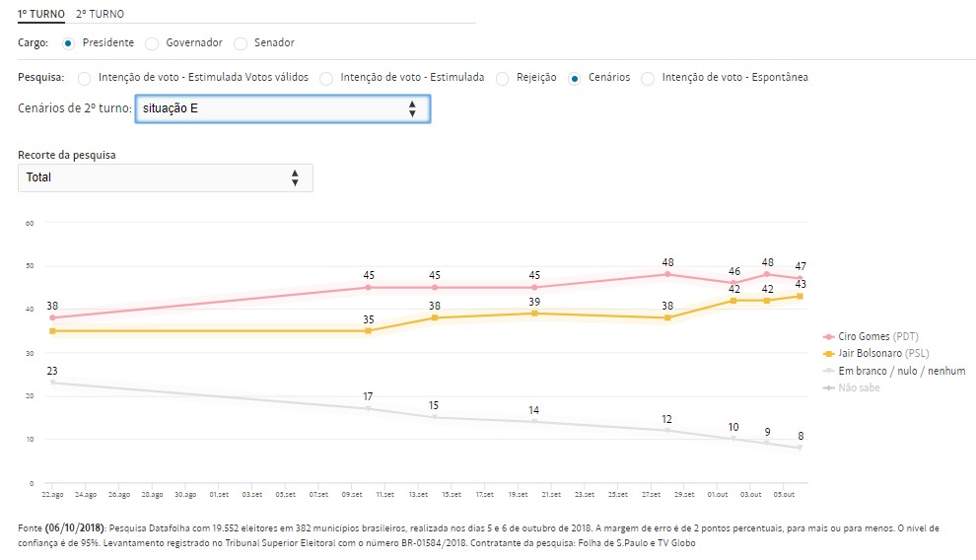
Task: Click the arrows on situação E selector
Action: coord(412,108)
